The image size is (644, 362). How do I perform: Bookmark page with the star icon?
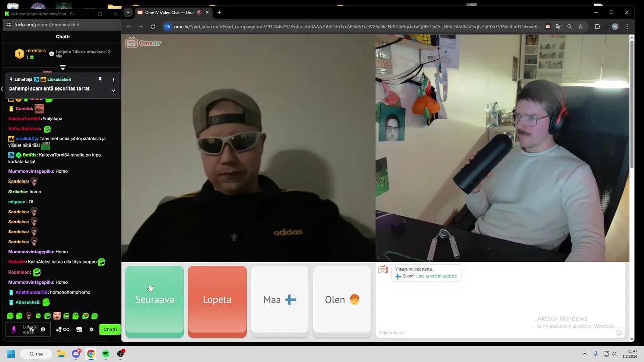[x=580, y=27]
